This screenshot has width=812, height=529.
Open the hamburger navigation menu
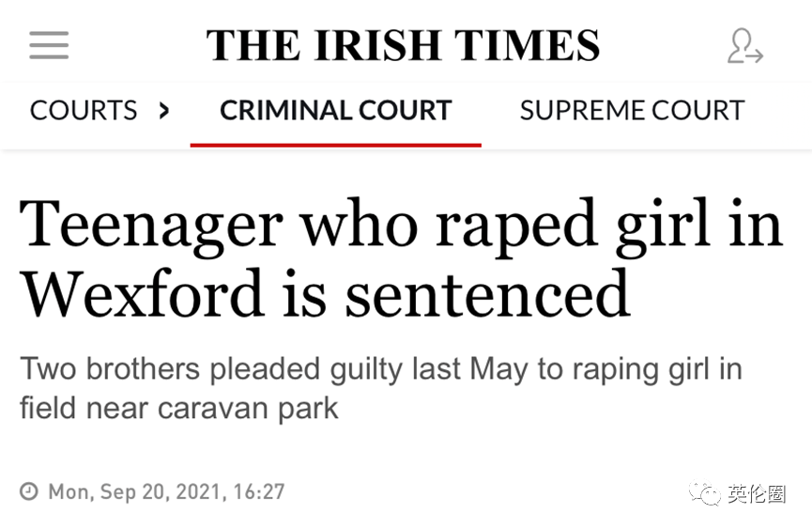coord(49,45)
